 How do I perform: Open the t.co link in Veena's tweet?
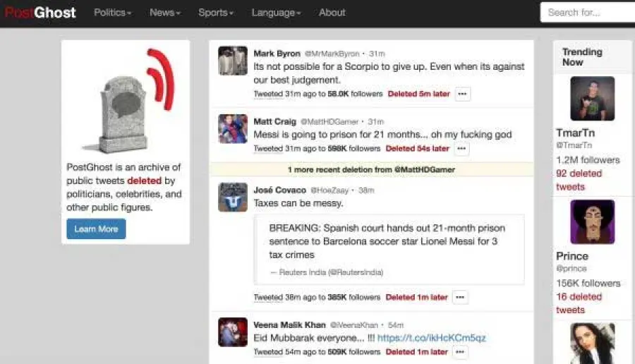[x=431, y=338]
